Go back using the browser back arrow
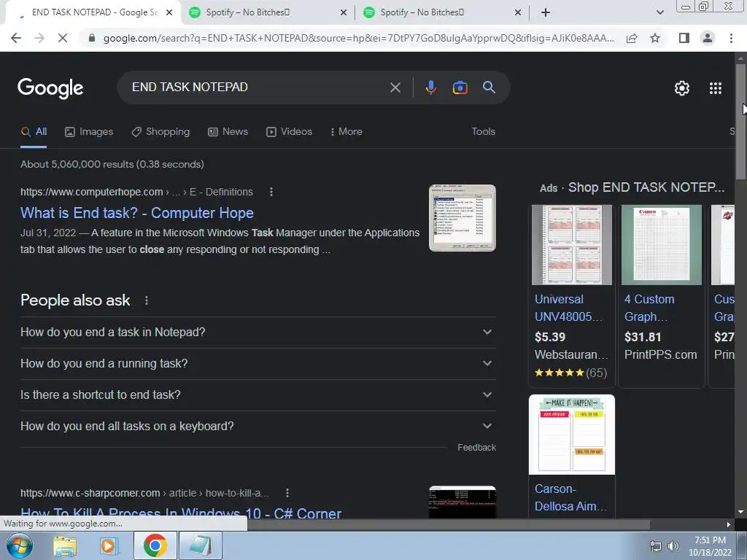The image size is (747, 560). 16,38
